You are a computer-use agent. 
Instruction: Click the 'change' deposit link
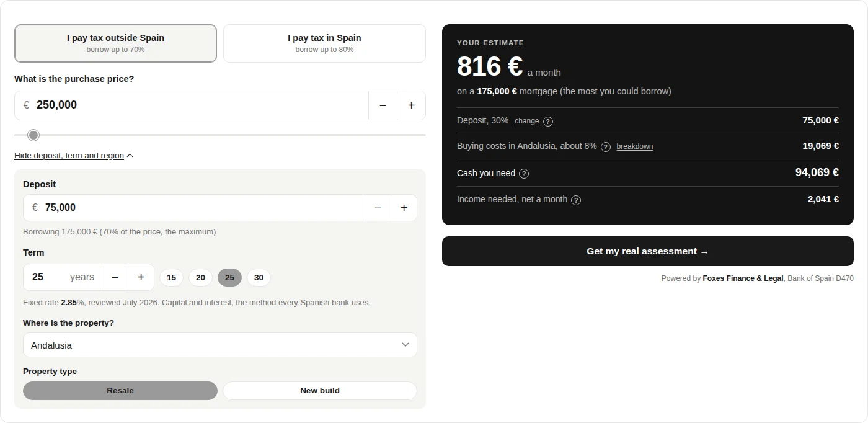[527, 122]
